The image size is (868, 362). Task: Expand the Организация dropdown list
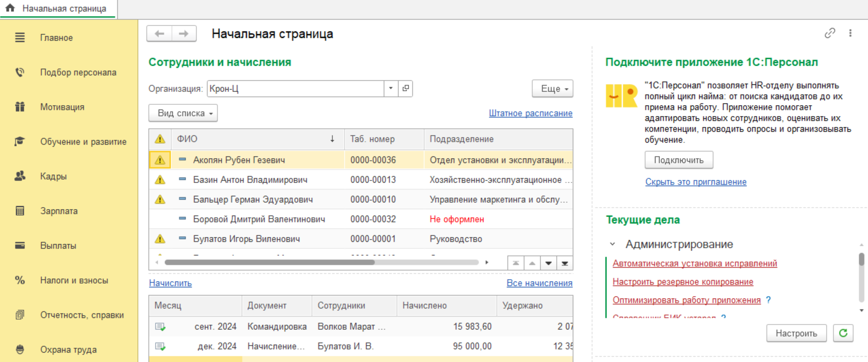[x=391, y=88]
